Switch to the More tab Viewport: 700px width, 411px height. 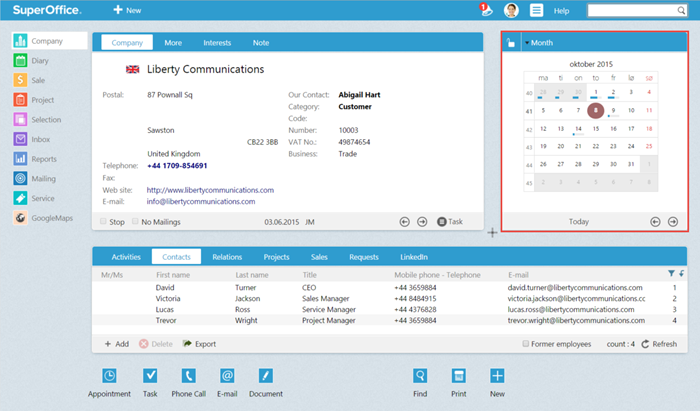(173, 43)
